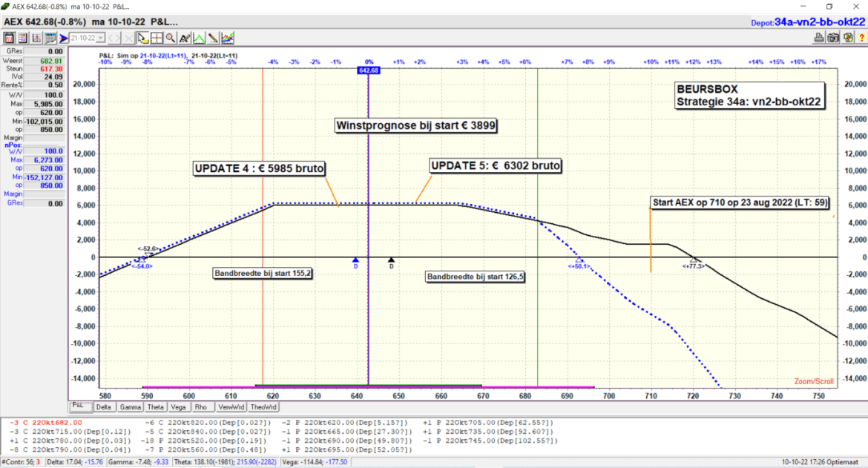Click the Winstprognose bij start annotation box

click(x=415, y=125)
